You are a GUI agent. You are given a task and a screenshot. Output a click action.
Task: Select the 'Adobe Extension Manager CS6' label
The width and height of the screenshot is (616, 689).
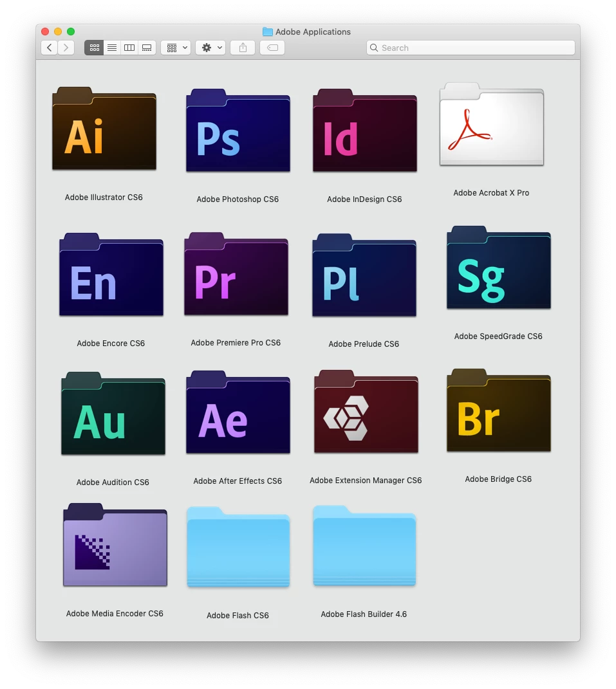[x=366, y=481]
